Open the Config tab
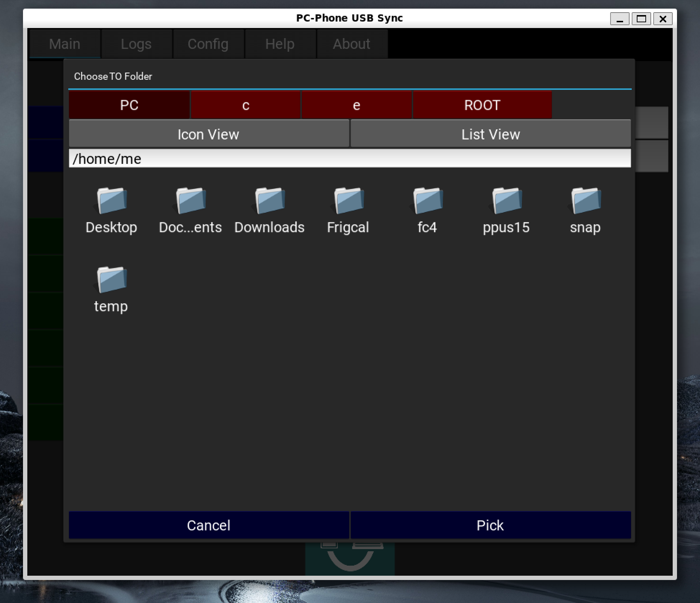 [208, 44]
